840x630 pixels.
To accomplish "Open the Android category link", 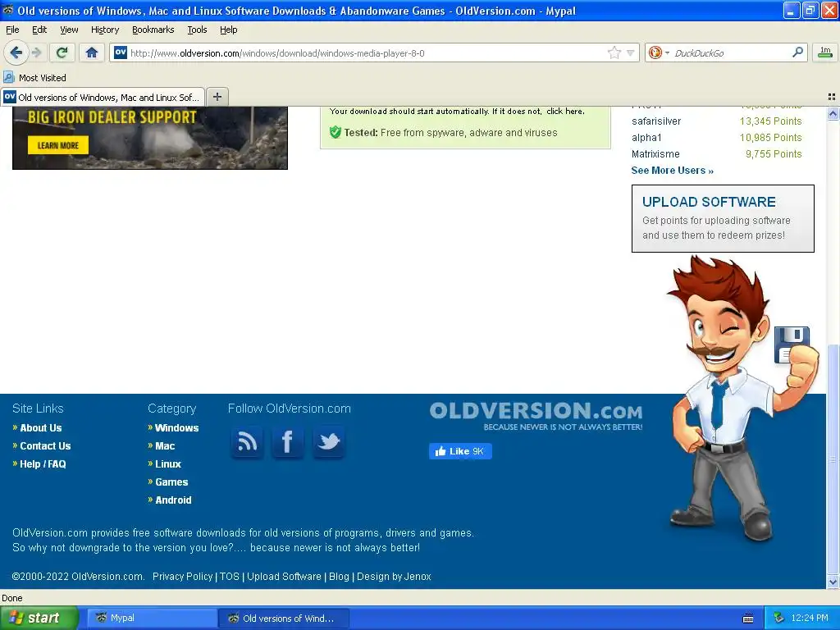I will point(173,500).
